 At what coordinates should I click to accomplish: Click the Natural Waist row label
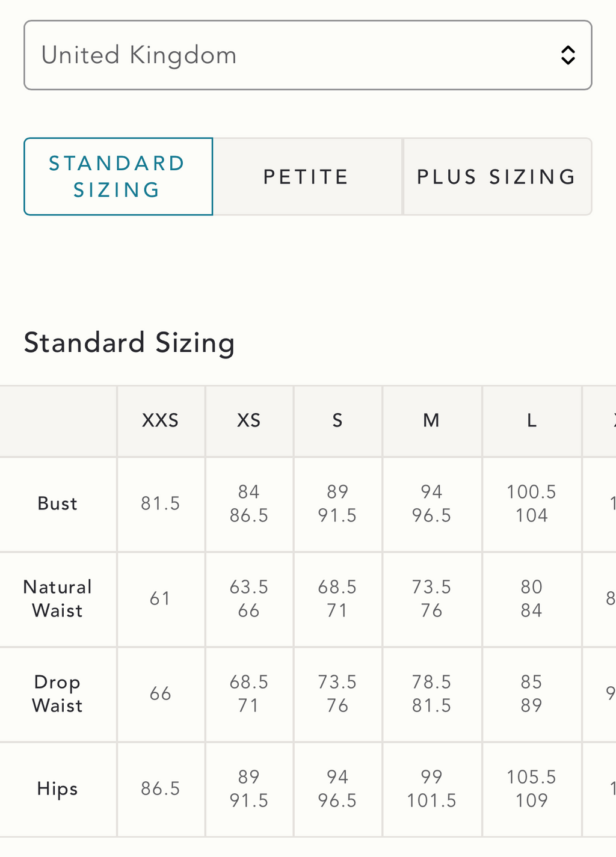pyautogui.click(x=58, y=599)
